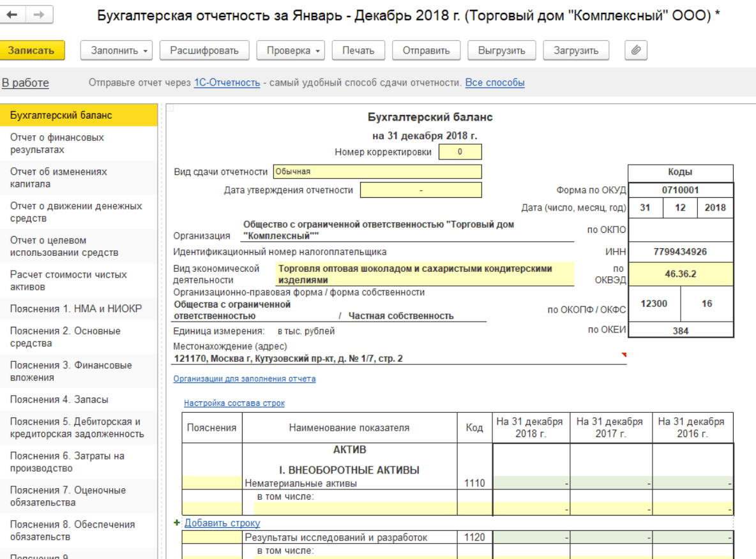This screenshot has width=756, height=559.
Task: Click the Номер корректировки input field
Action: pyautogui.click(x=460, y=152)
